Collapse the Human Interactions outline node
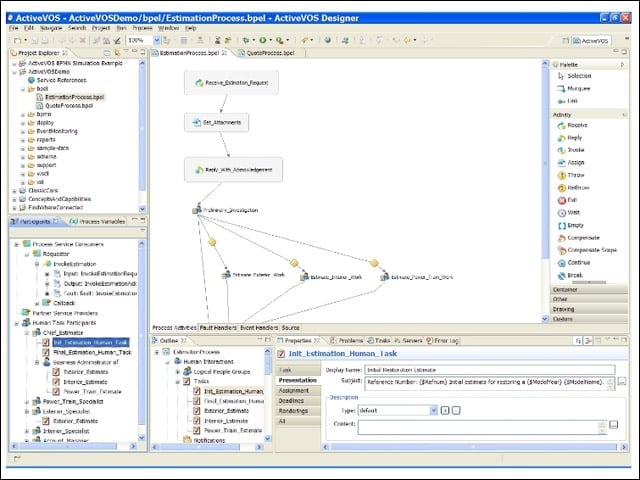Viewport: 640px width, 480px height. click(167, 362)
